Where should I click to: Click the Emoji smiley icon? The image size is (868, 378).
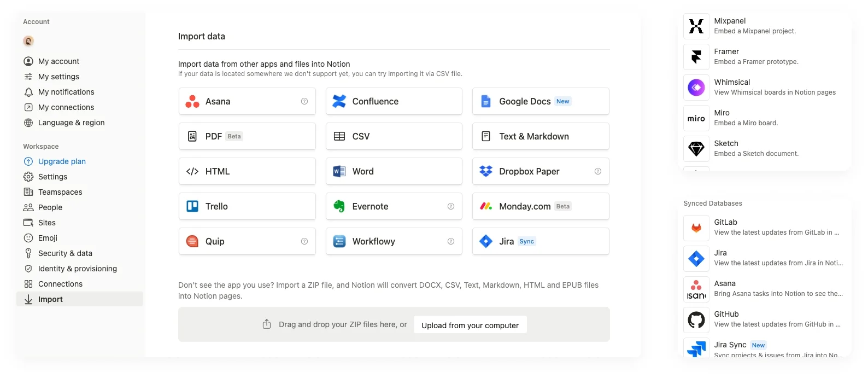click(x=28, y=238)
